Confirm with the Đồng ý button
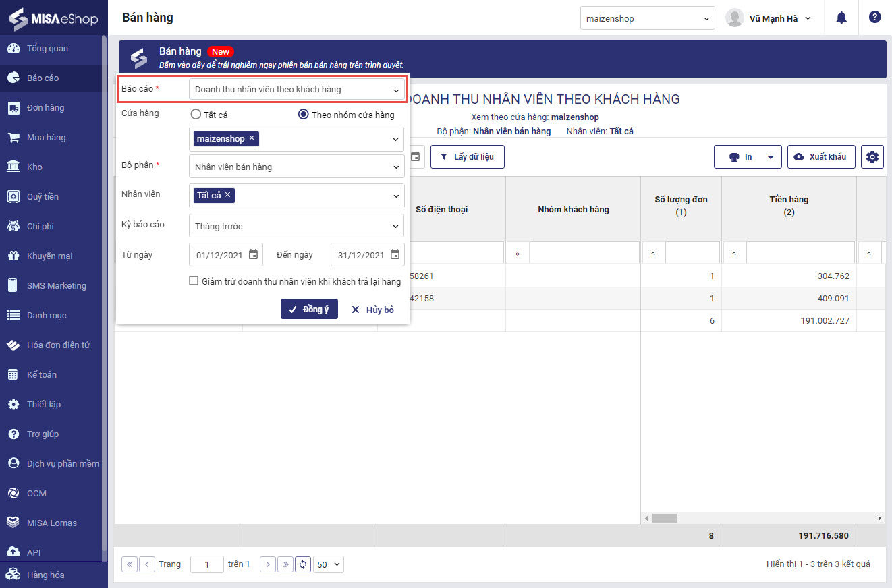The height and width of the screenshot is (588, 892). [x=309, y=310]
